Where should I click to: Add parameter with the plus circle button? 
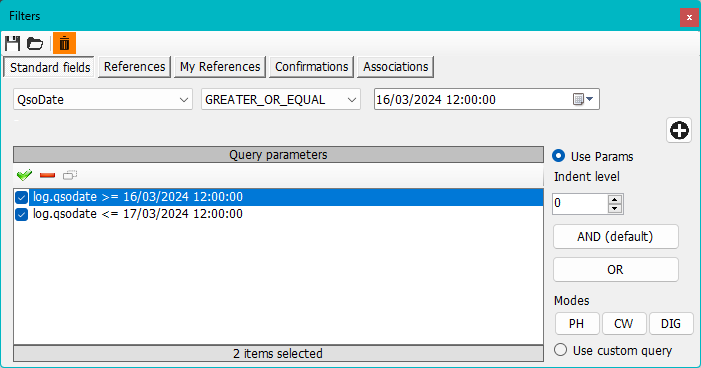[679, 131]
